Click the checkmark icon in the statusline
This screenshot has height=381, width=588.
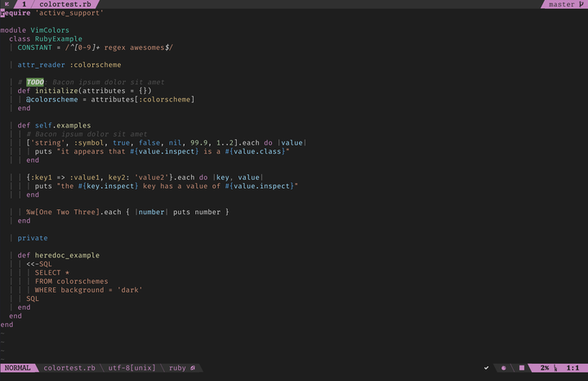point(487,368)
